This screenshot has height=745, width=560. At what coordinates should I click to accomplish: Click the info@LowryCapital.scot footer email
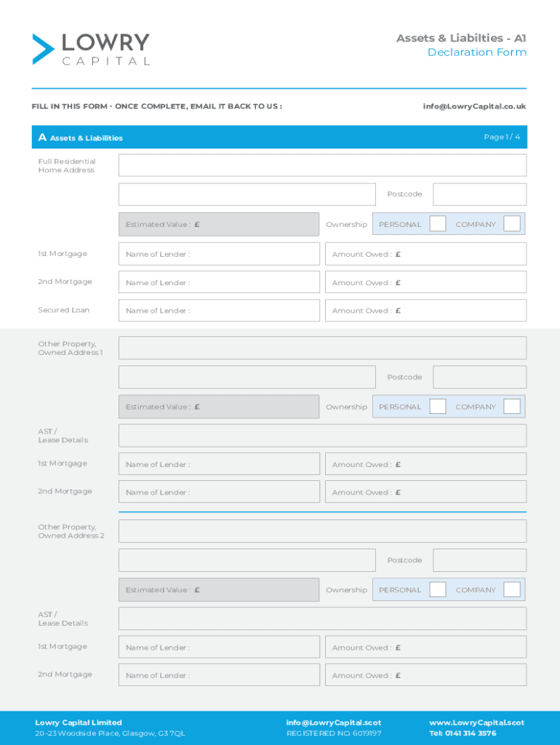[334, 722]
